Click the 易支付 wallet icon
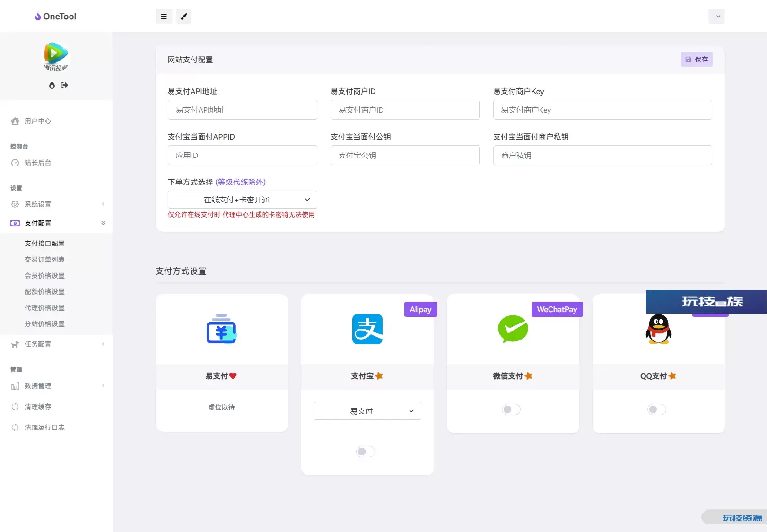 point(221,329)
